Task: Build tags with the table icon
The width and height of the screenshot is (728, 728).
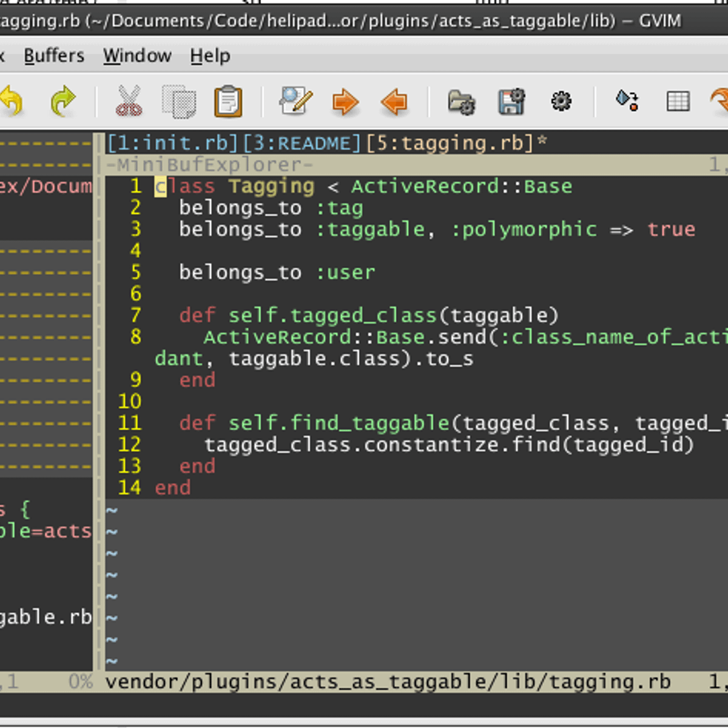Action: [x=678, y=101]
